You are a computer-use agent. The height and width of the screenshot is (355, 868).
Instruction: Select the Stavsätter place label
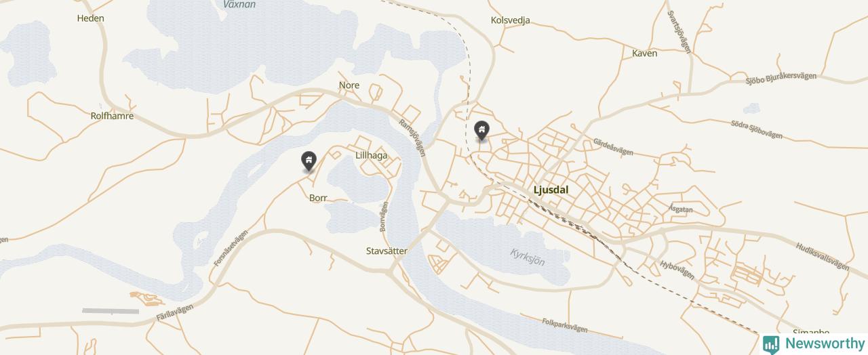coord(387,251)
